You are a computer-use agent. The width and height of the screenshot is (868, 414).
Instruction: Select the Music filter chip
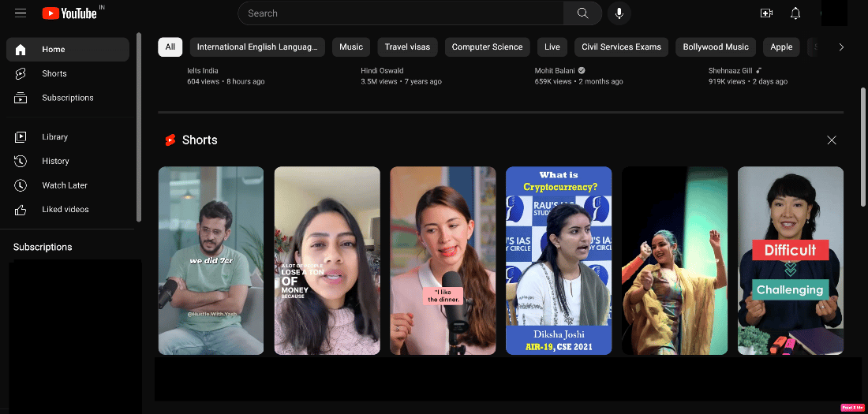coord(351,47)
